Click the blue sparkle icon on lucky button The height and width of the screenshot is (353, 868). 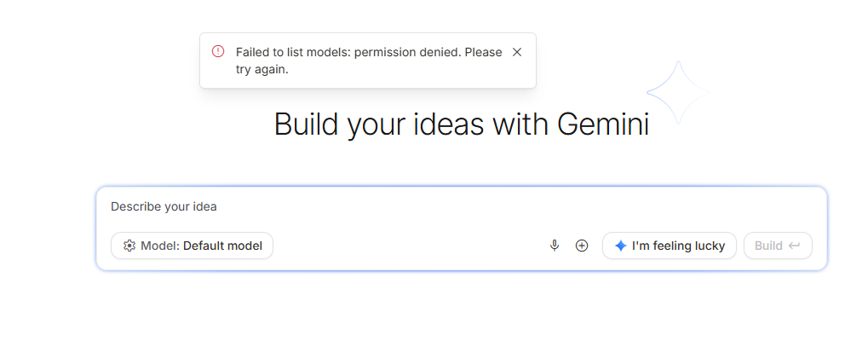click(621, 246)
